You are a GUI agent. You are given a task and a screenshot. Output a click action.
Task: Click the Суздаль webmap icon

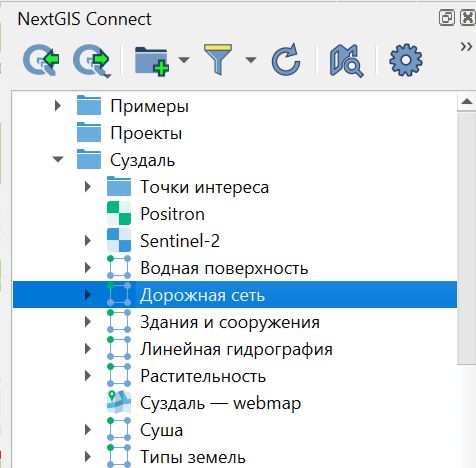[119, 402]
